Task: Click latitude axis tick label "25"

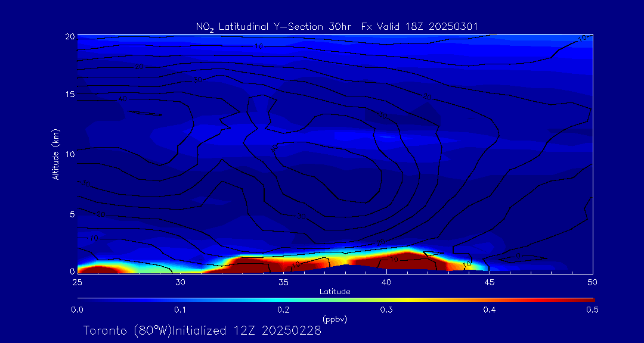Action: pyautogui.click(x=77, y=282)
